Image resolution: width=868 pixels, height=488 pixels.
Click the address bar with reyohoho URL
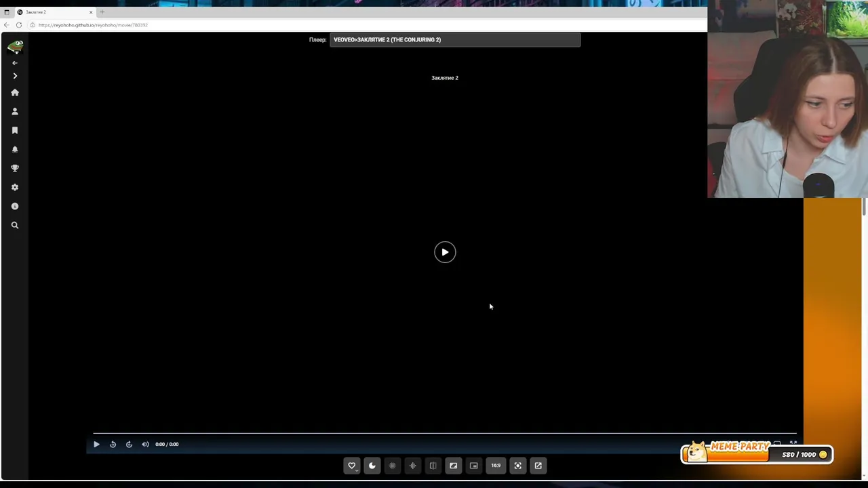(366, 25)
